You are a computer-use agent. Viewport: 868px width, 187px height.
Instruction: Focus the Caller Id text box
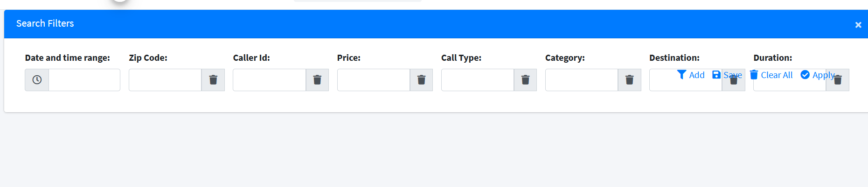tap(269, 80)
